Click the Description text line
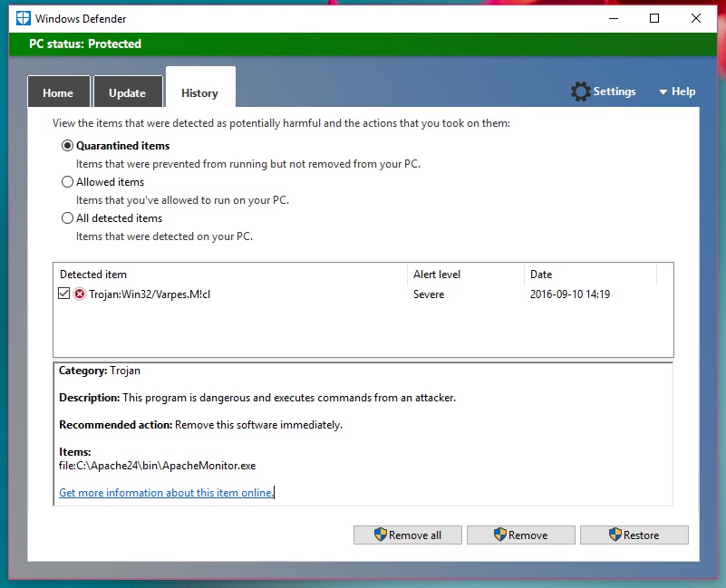The height and width of the screenshot is (588, 726). pyautogui.click(x=257, y=398)
